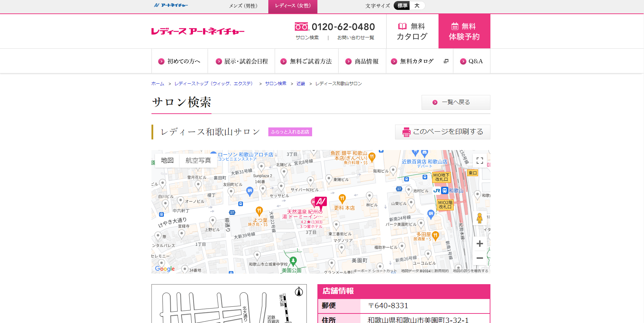Click the JR logo on map
The width and height of the screenshot is (644, 323).
click(x=437, y=191)
